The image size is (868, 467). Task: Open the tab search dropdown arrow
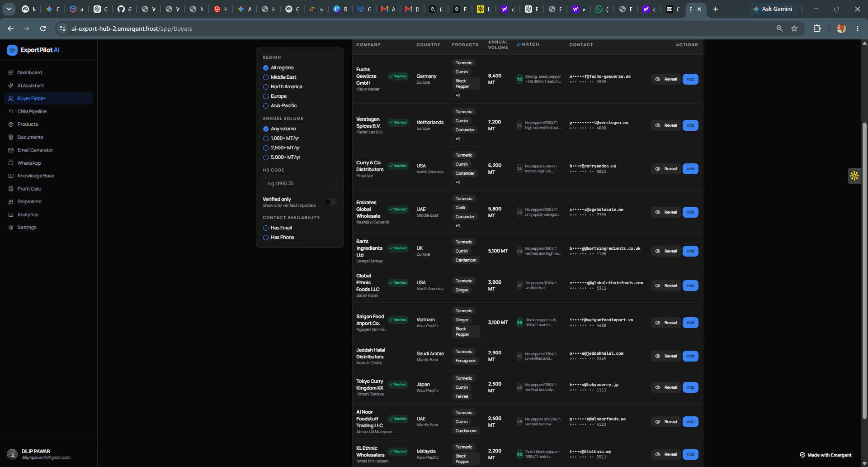(9, 9)
